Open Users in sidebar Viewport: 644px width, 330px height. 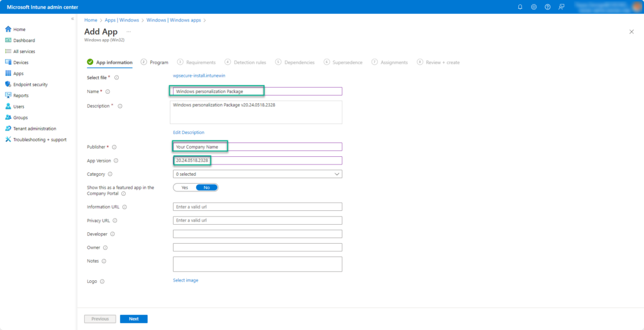15,106
